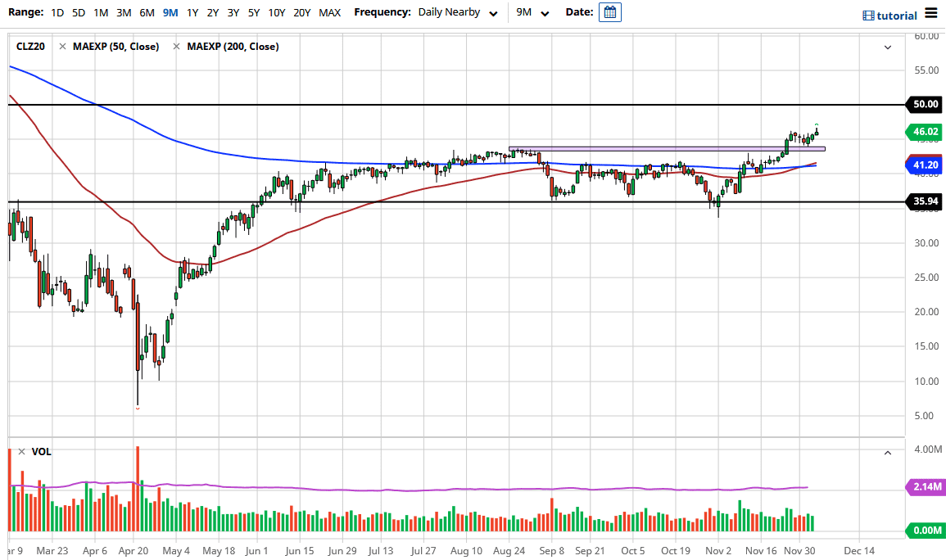Remove the MAEXP (50, Close) indicator
The height and width of the screenshot is (560, 946).
point(62,47)
